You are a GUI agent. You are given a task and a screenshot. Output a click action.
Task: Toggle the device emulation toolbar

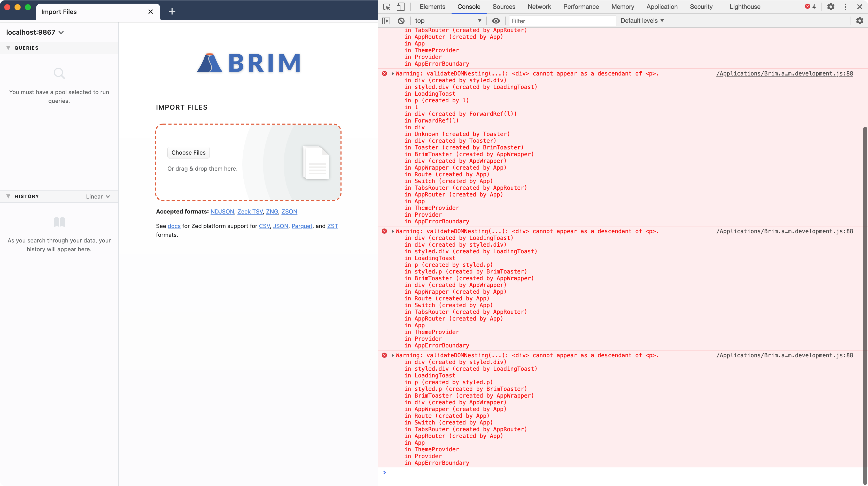point(401,7)
